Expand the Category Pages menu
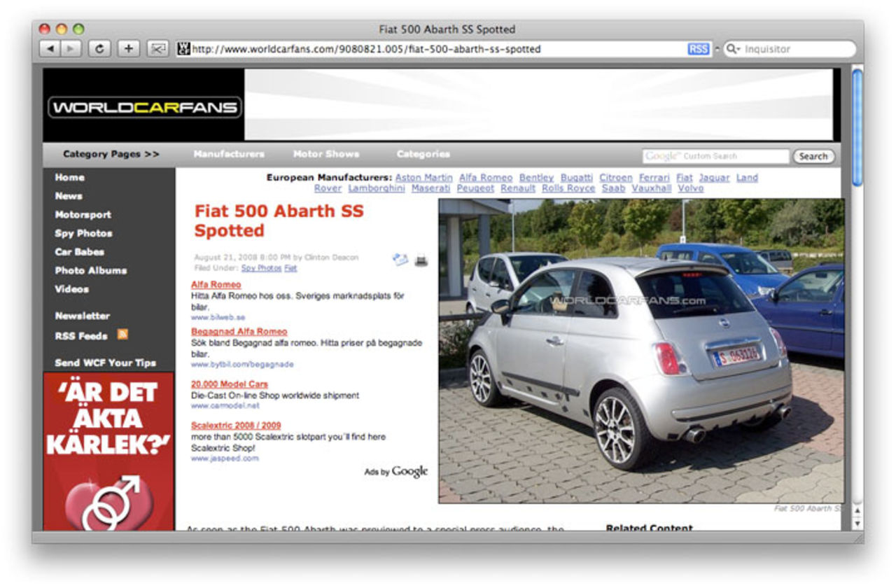This screenshot has width=896, height=588. (111, 154)
